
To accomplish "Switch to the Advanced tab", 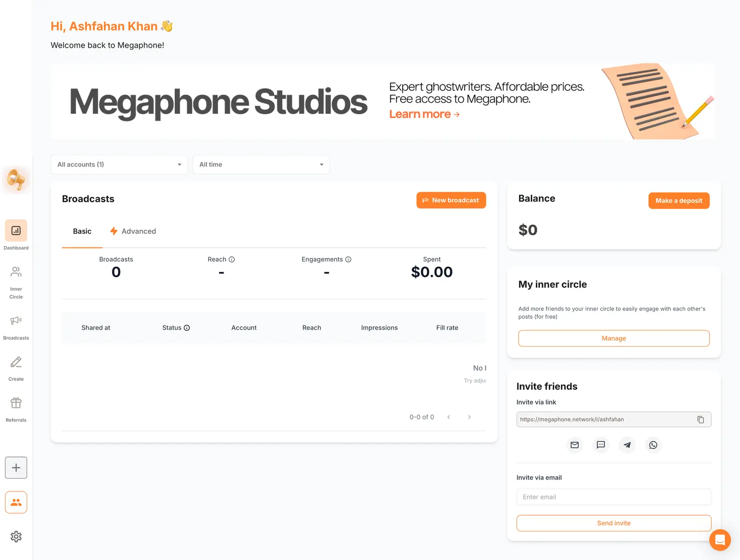I will tap(133, 231).
